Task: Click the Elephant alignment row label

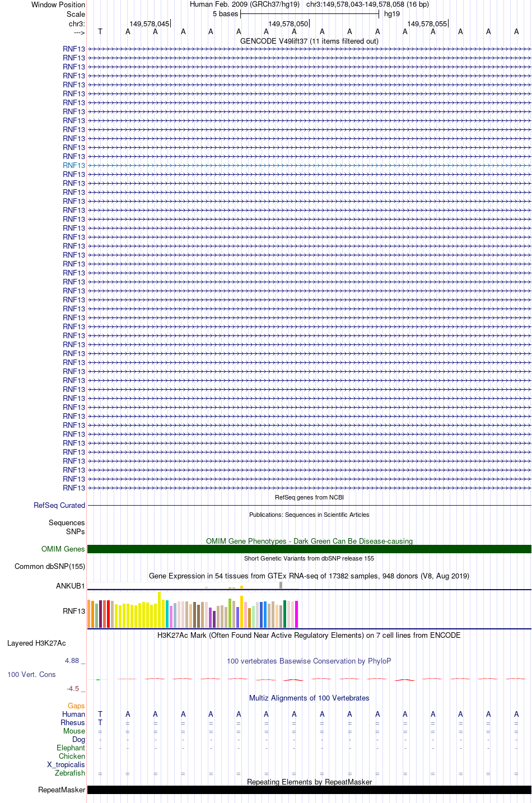Action: tap(71, 748)
